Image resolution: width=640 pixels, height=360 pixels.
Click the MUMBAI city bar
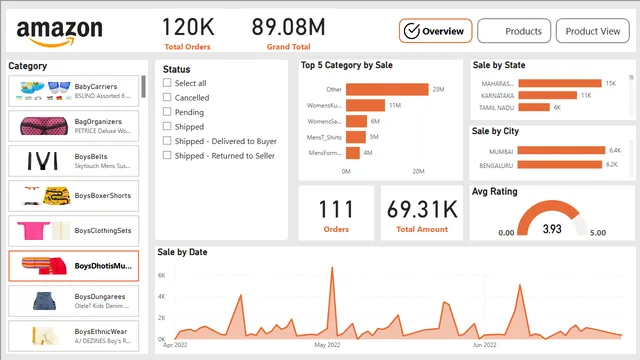coord(561,150)
